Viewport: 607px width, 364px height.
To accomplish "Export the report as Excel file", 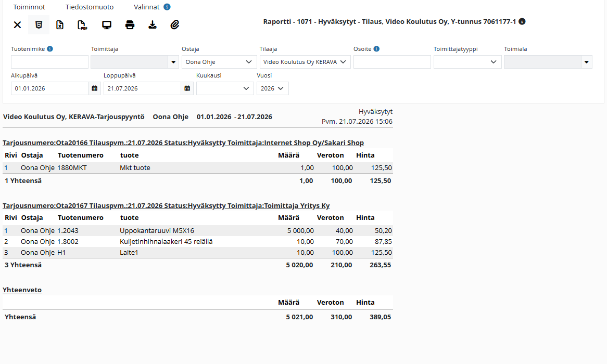I will [60, 25].
